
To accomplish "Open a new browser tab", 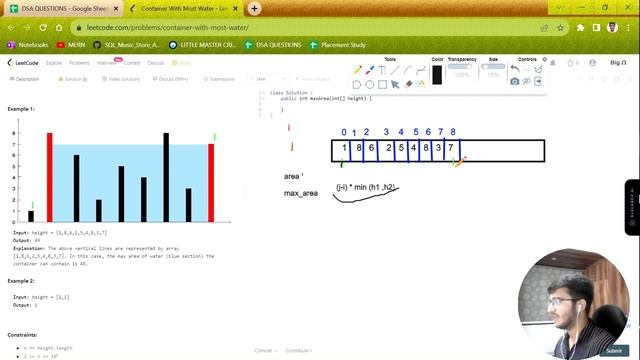I will (x=254, y=8).
